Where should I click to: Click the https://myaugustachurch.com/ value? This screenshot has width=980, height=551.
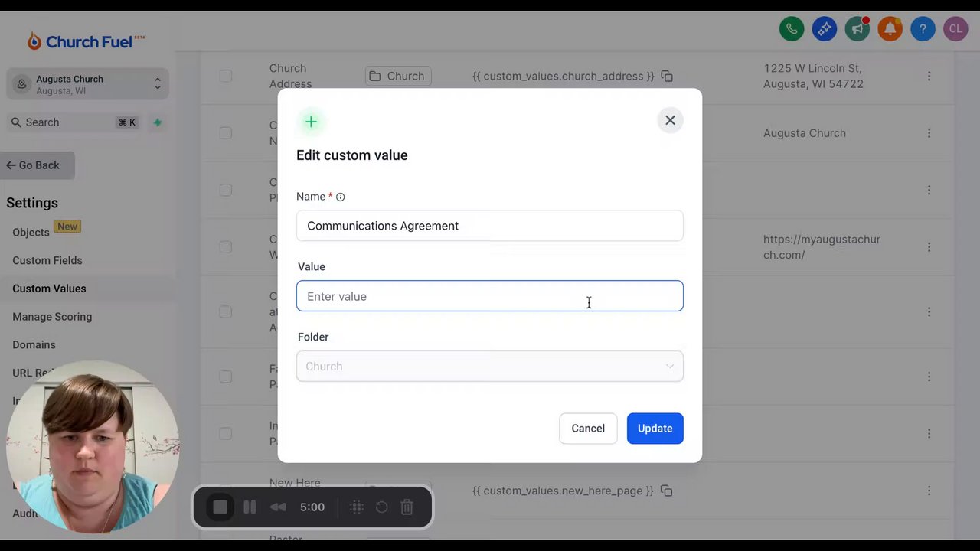click(822, 247)
